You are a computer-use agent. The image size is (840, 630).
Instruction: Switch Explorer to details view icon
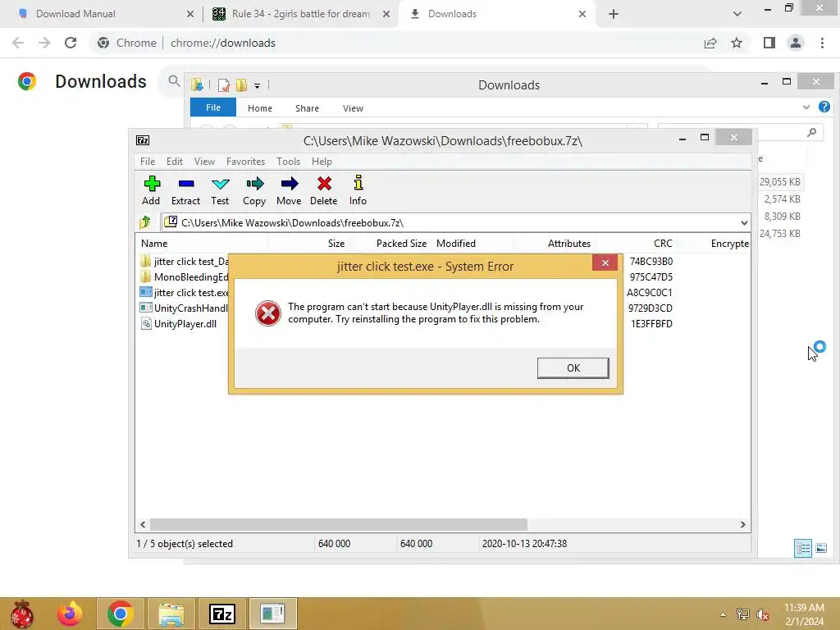point(802,548)
